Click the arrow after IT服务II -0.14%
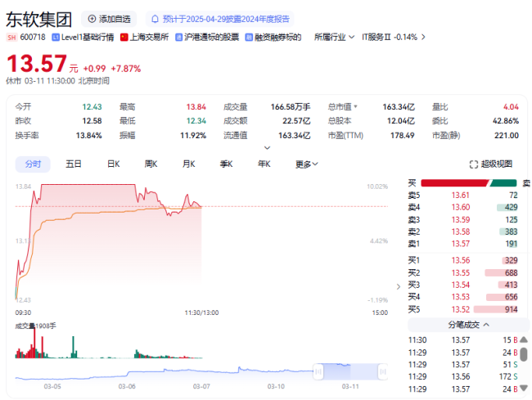 pos(423,38)
